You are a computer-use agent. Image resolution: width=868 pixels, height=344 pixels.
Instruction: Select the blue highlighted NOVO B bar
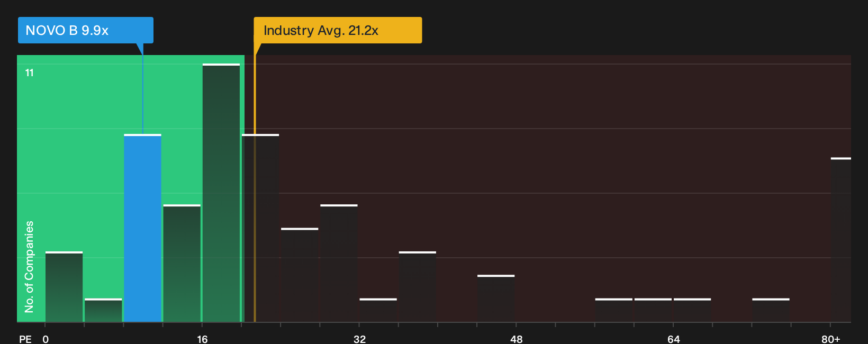pyautogui.click(x=142, y=228)
